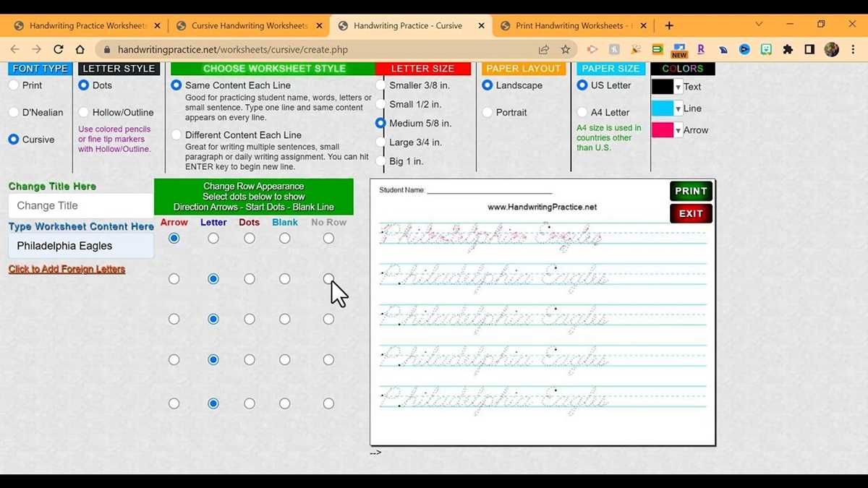Click the pink play-arrow extension icon

click(x=592, y=50)
